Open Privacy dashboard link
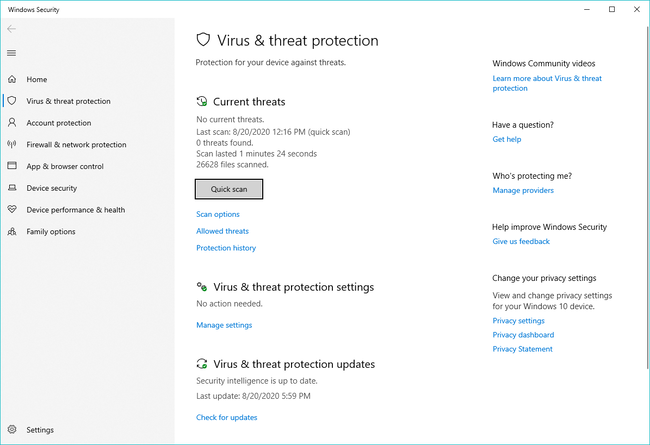This screenshot has width=650, height=445. tap(523, 335)
